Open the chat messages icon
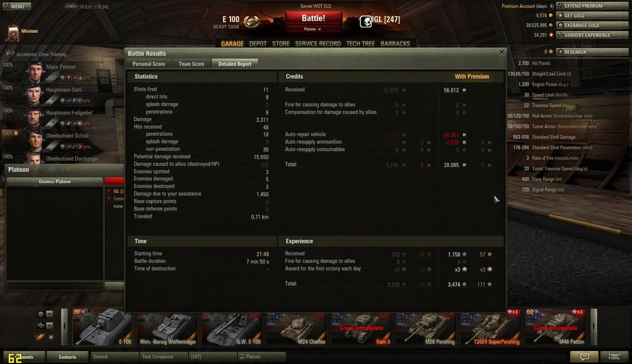 pos(585,356)
